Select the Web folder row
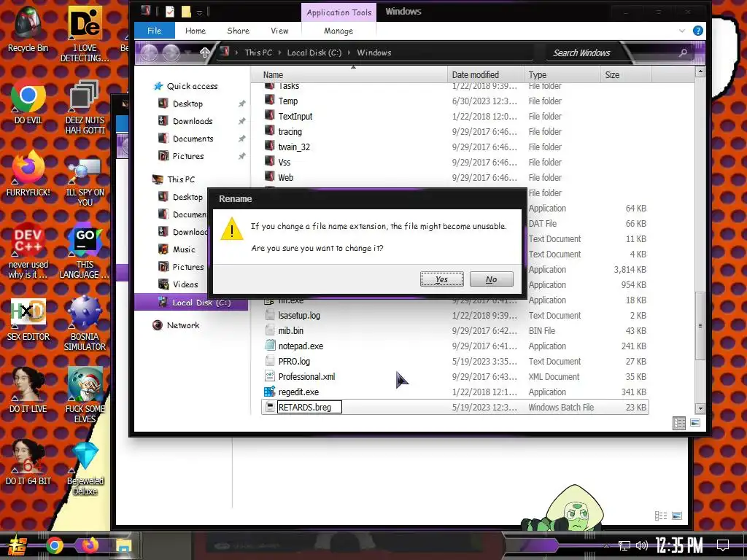This screenshot has height=560, width=747. coord(455,177)
